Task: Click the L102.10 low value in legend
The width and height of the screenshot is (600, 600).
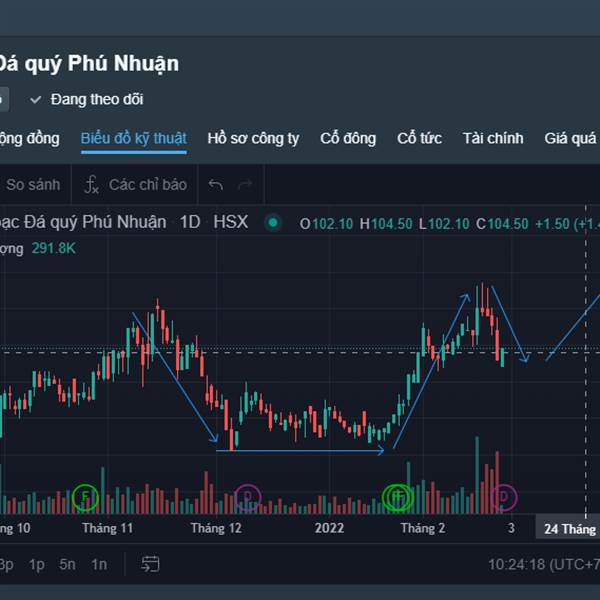Action: (x=444, y=224)
